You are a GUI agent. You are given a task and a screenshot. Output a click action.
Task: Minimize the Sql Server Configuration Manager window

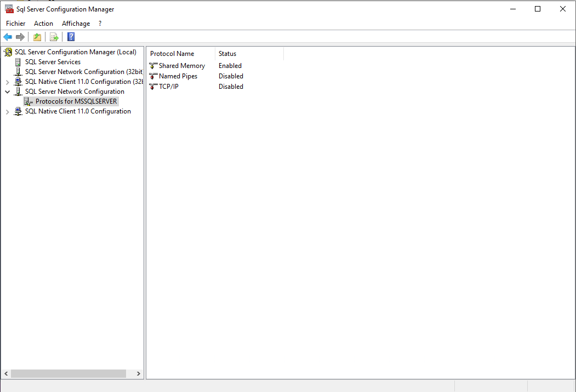click(x=513, y=9)
